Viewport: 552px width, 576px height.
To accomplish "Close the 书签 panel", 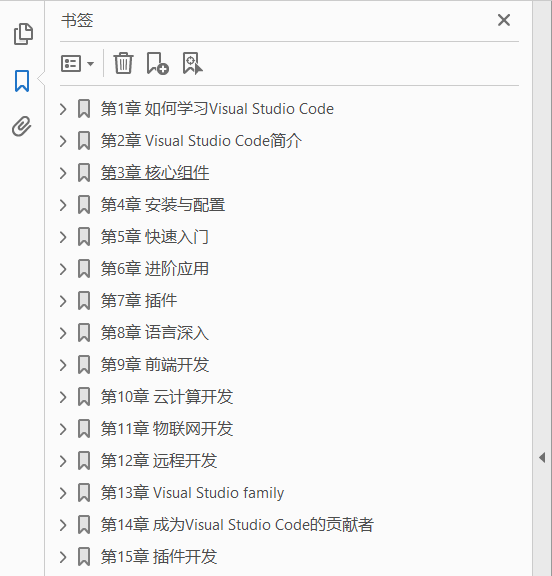I will tap(504, 20).
